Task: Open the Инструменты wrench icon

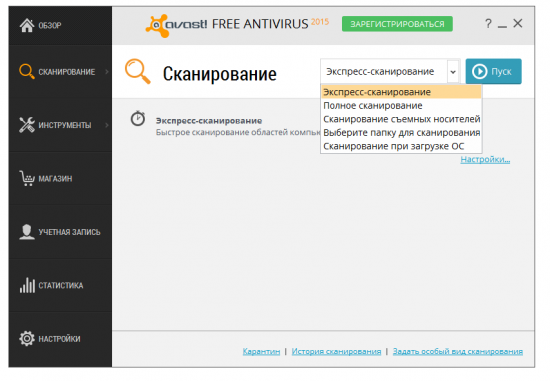Action: [x=27, y=125]
